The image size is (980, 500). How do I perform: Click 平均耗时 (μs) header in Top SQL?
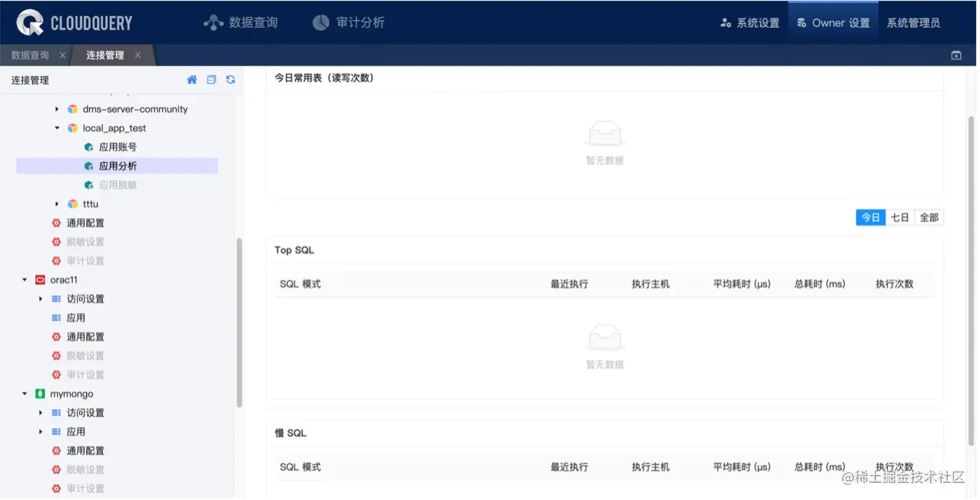coord(742,284)
